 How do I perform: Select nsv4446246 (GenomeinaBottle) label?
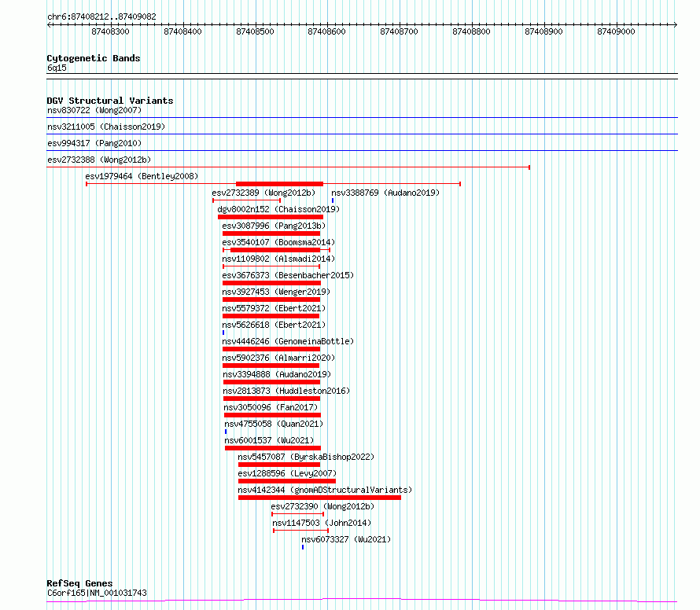click(x=288, y=341)
